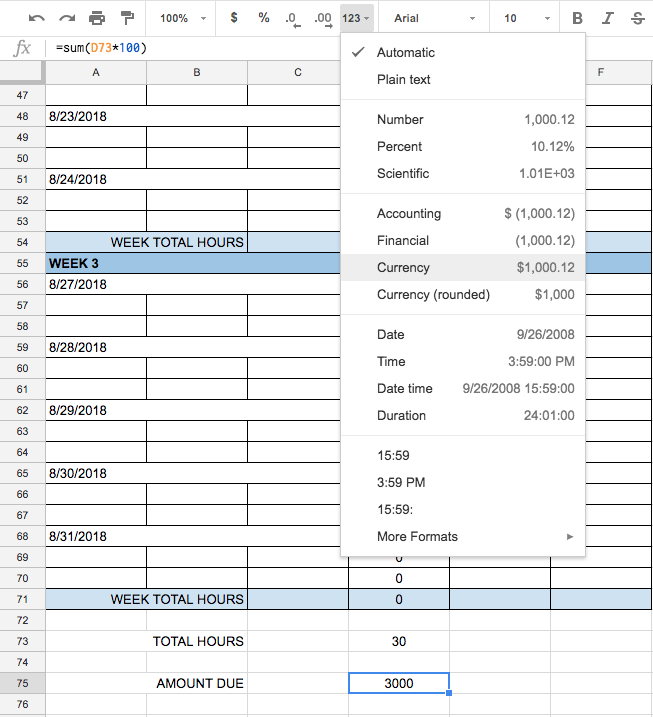Choose Automatic format option
Image resolution: width=653 pixels, height=717 pixels.
coord(463,53)
